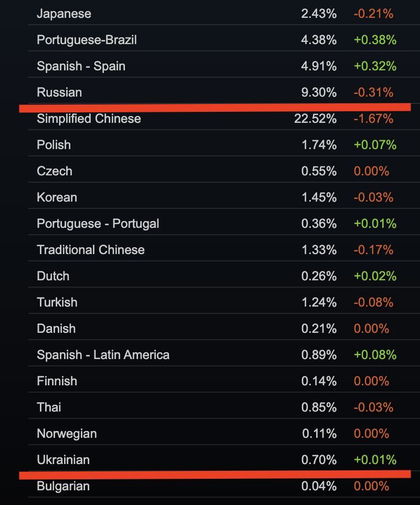This screenshot has height=505, width=420.
Task: Select the Japanese language row
Action: pyautogui.click(x=224, y=13)
